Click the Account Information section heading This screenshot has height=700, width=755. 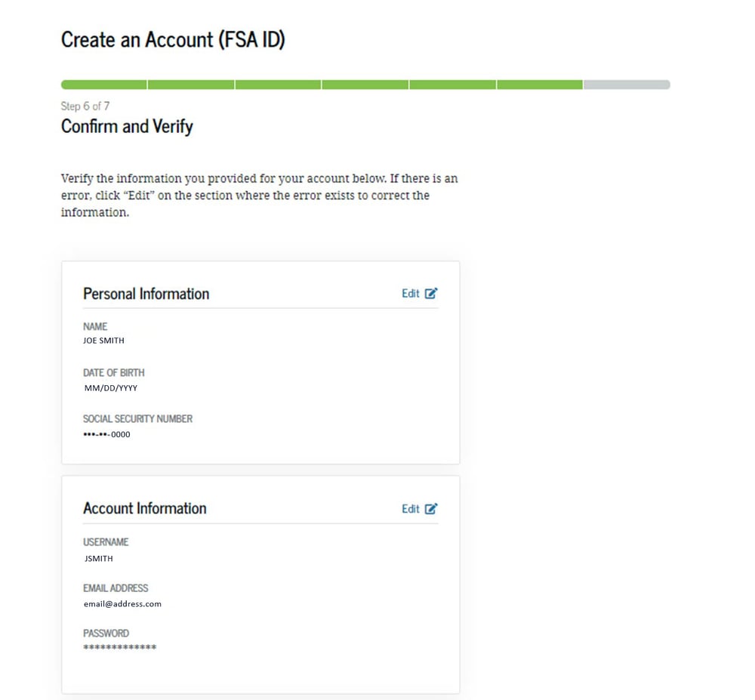click(144, 508)
